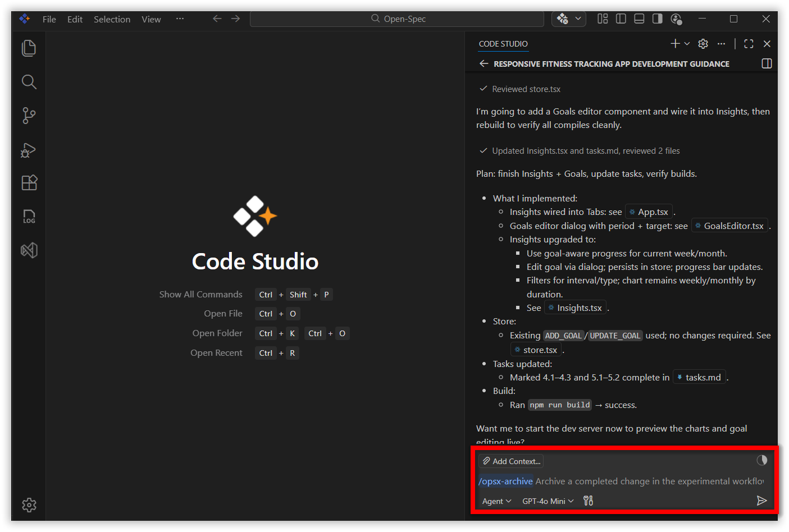
Task: Toggle the primary side bar
Action: pyautogui.click(x=621, y=19)
